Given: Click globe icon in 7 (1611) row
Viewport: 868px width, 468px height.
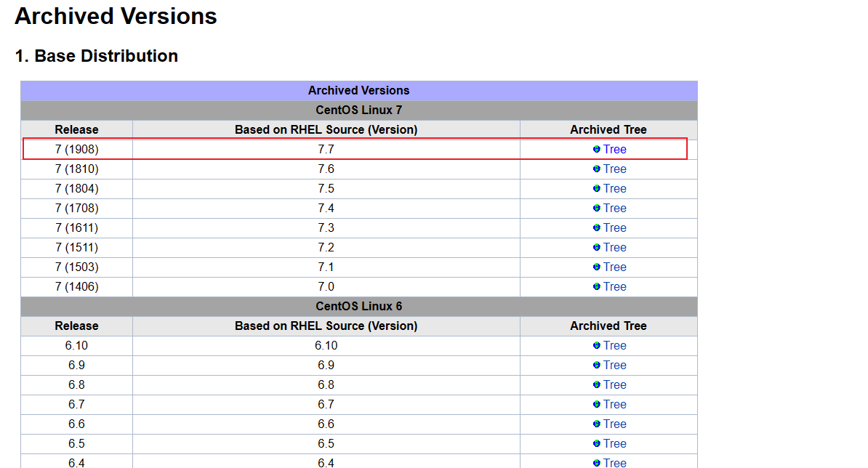Looking at the screenshot, I should click(x=596, y=228).
